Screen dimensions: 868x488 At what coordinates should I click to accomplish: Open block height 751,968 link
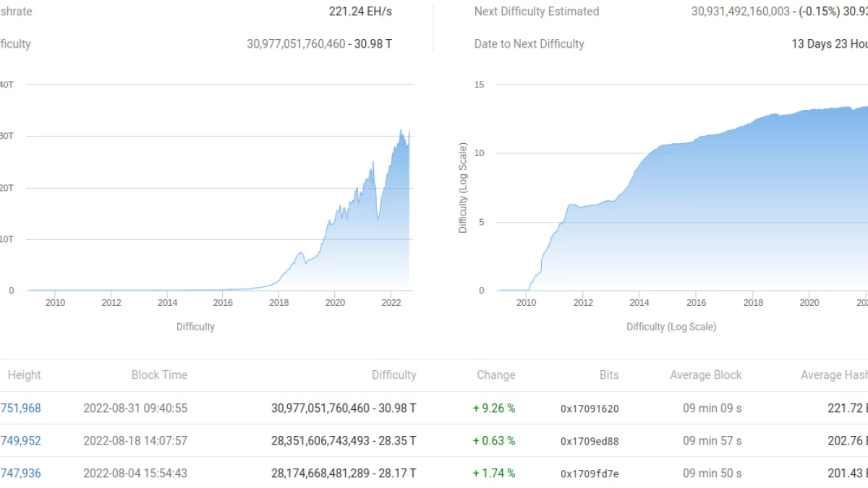click(21, 408)
